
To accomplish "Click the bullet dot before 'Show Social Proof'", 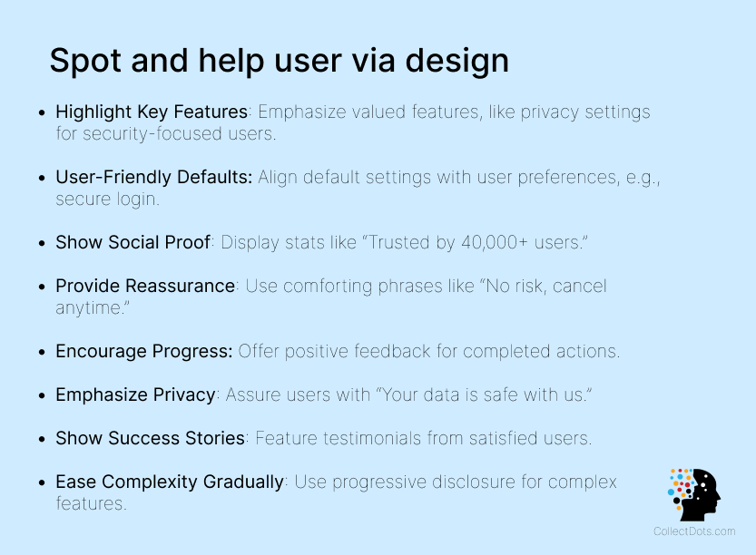I will coord(42,243).
